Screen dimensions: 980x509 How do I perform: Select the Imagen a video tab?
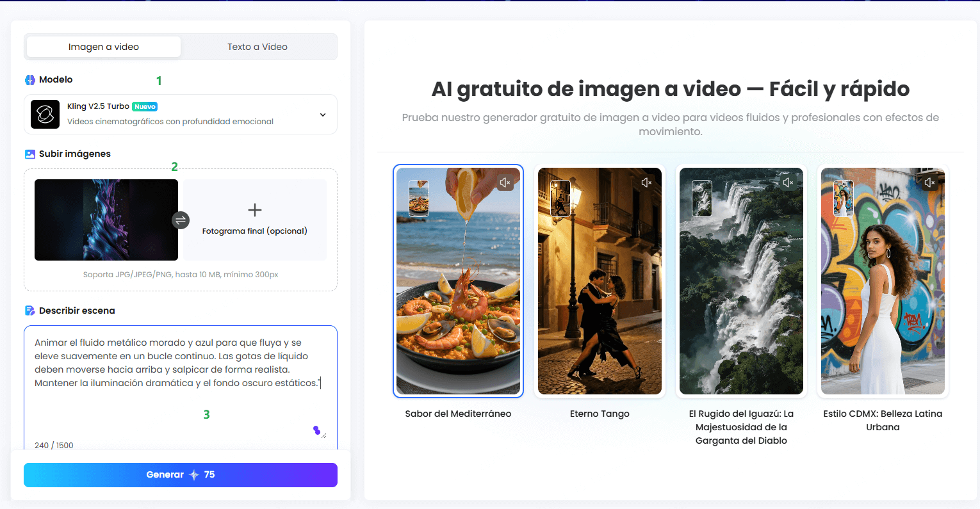pos(103,46)
